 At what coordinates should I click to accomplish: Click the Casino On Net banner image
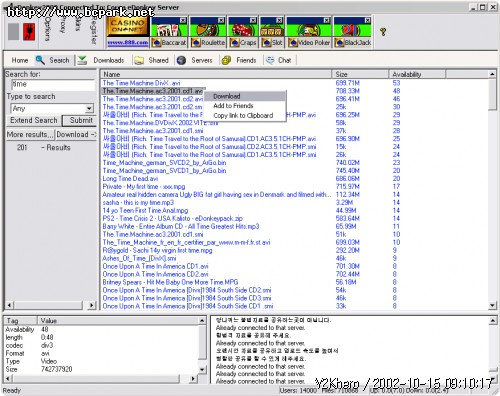(127, 27)
